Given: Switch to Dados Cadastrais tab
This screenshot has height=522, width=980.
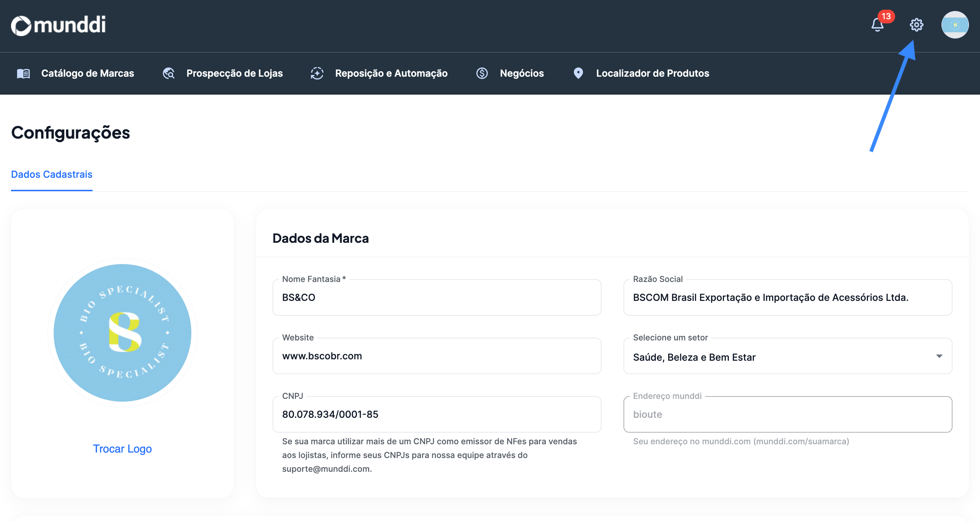Looking at the screenshot, I should pyautogui.click(x=52, y=174).
